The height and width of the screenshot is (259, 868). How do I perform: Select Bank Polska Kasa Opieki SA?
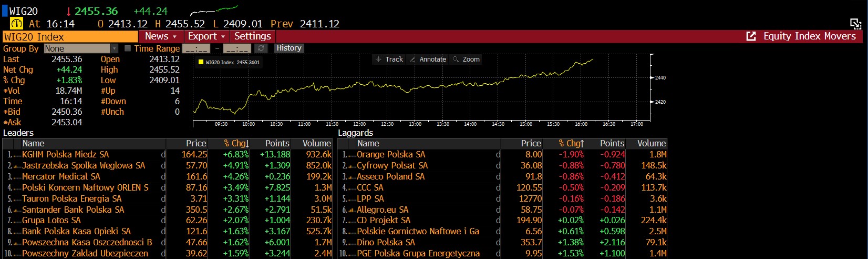click(168, 232)
